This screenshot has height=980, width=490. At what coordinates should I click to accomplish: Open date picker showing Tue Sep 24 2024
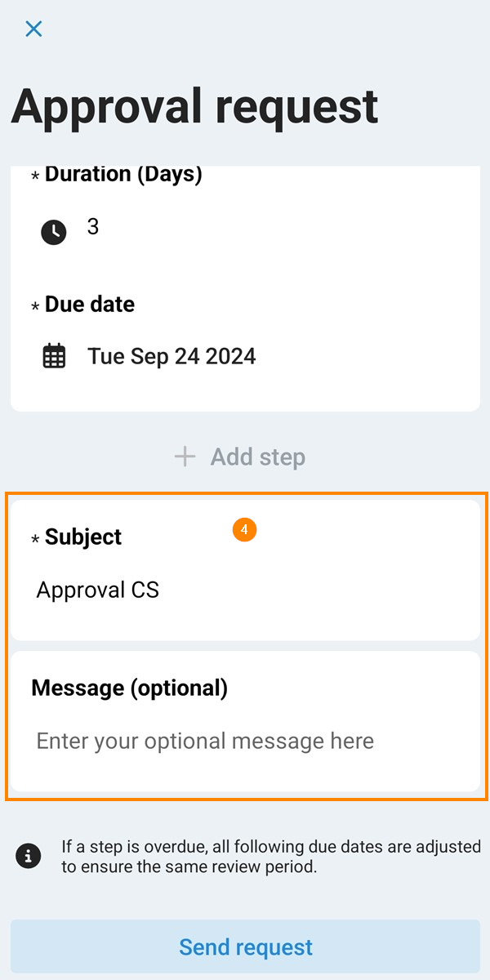(x=171, y=356)
